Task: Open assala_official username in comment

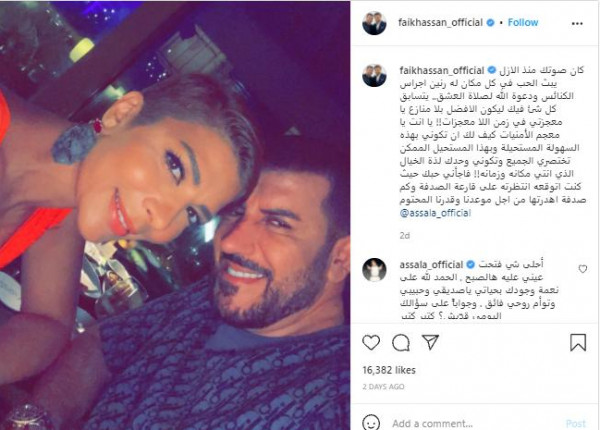Action: tap(431, 265)
